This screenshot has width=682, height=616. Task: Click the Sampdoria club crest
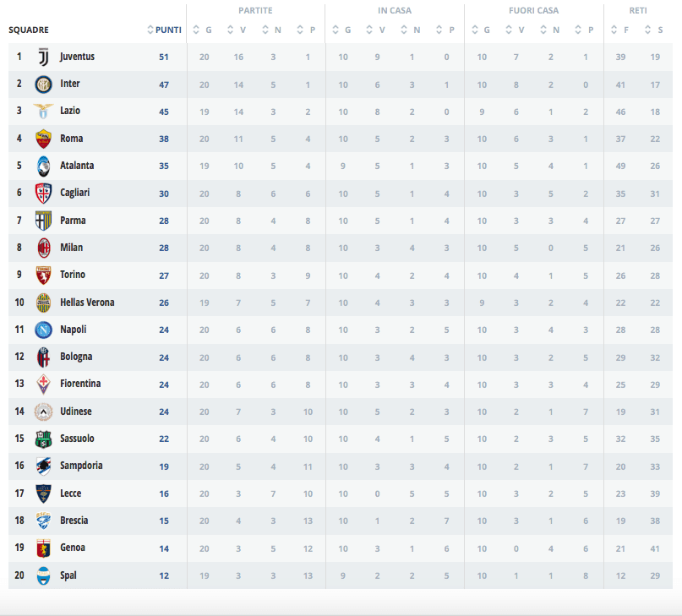43,466
